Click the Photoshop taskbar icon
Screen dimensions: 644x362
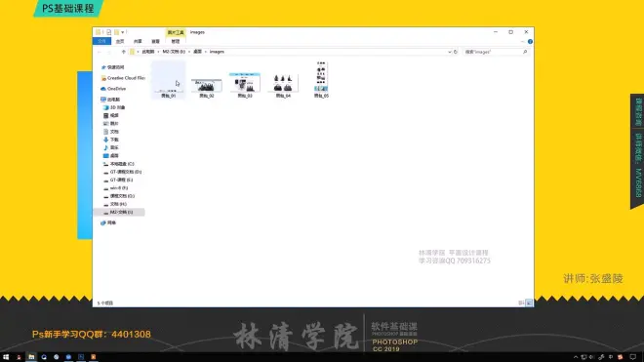coord(81,357)
